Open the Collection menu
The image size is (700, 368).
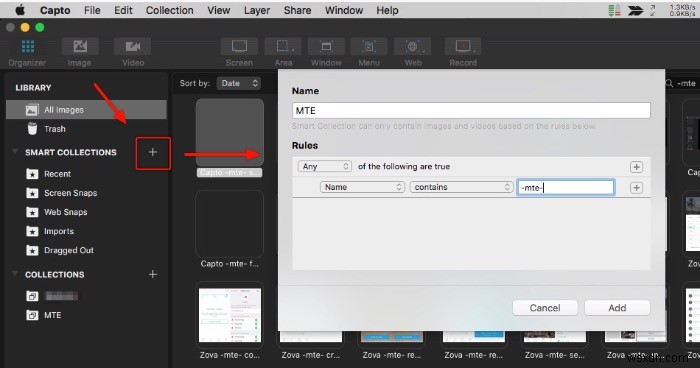pyautogui.click(x=170, y=10)
